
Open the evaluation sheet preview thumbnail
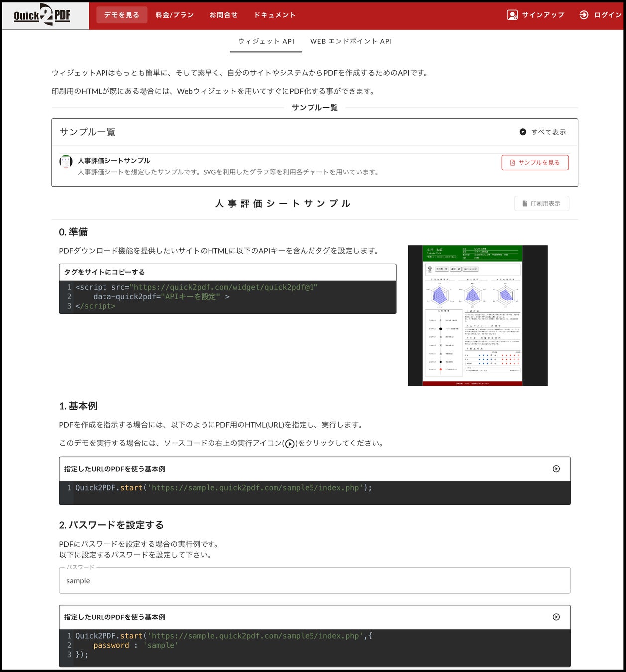point(477,316)
